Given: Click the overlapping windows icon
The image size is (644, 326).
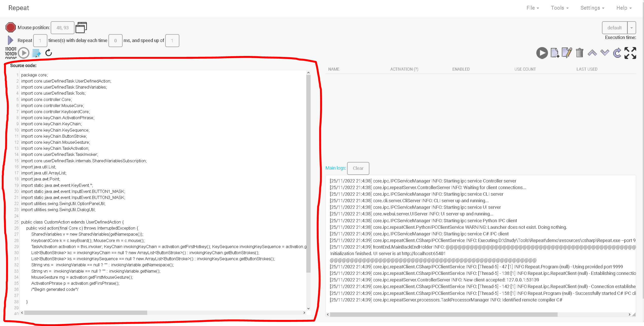Looking at the screenshot, I should coord(81,27).
